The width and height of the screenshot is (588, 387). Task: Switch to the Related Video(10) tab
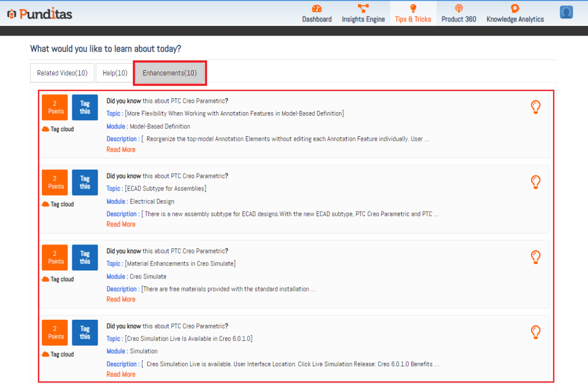coord(62,73)
